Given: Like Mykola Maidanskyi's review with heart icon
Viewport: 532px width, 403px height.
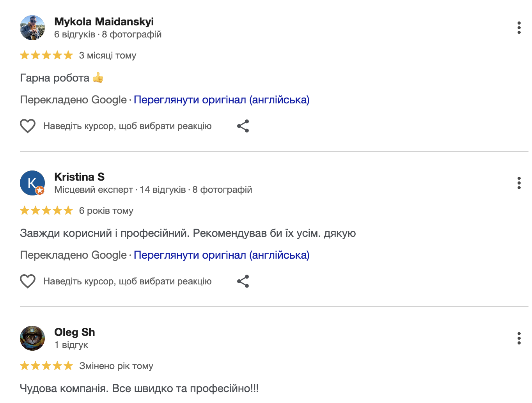Looking at the screenshot, I should [x=28, y=126].
